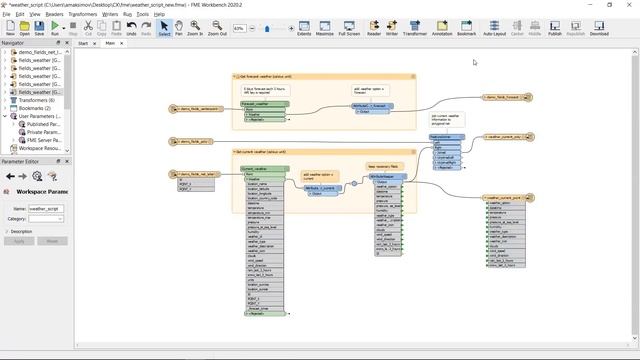Click the Redo arrow icon

(146, 28)
